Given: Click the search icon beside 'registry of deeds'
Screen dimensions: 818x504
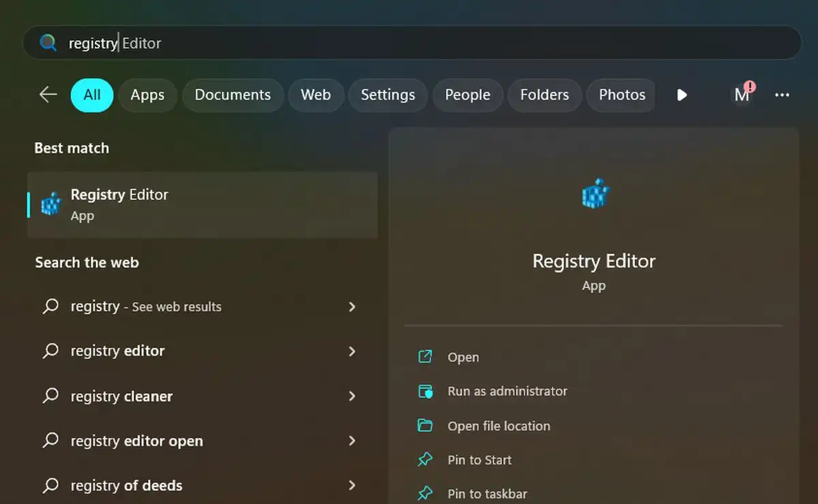Looking at the screenshot, I should pos(50,486).
